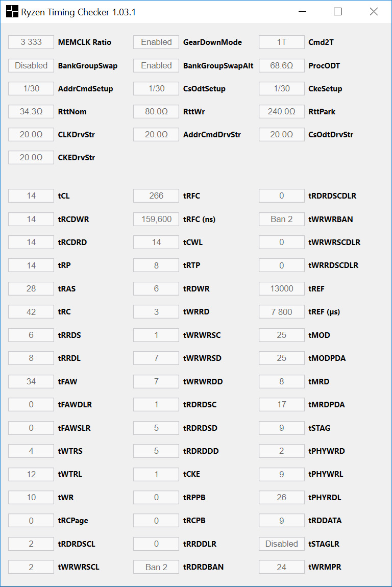Click the tFAW value box
The image size is (392, 587).
[x=31, y=381]
